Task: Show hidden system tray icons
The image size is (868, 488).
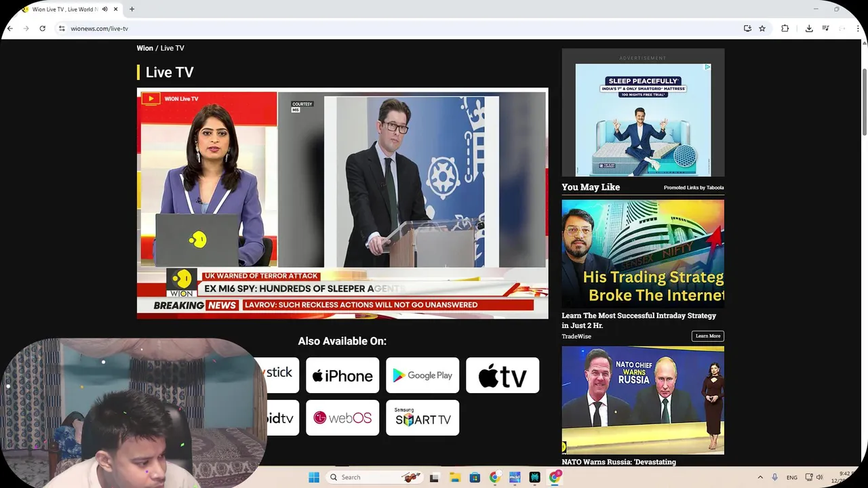Action: coord(760,477)
